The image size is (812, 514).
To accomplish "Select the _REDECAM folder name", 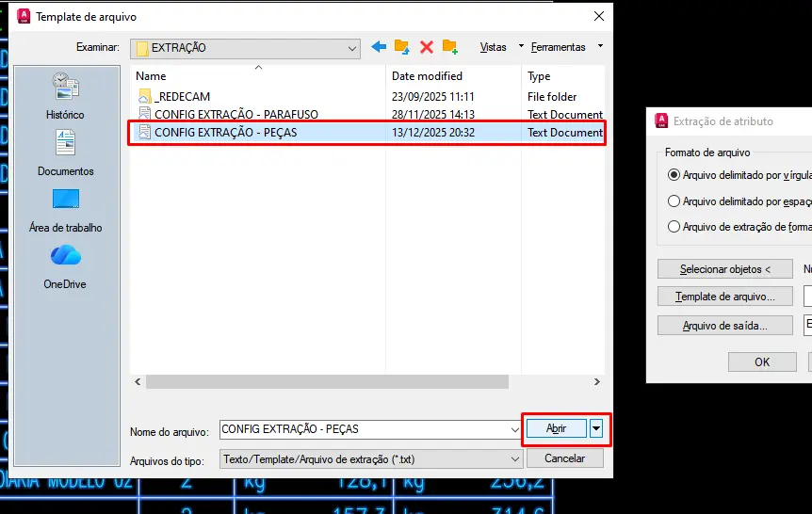I will [x=183, y=97].
